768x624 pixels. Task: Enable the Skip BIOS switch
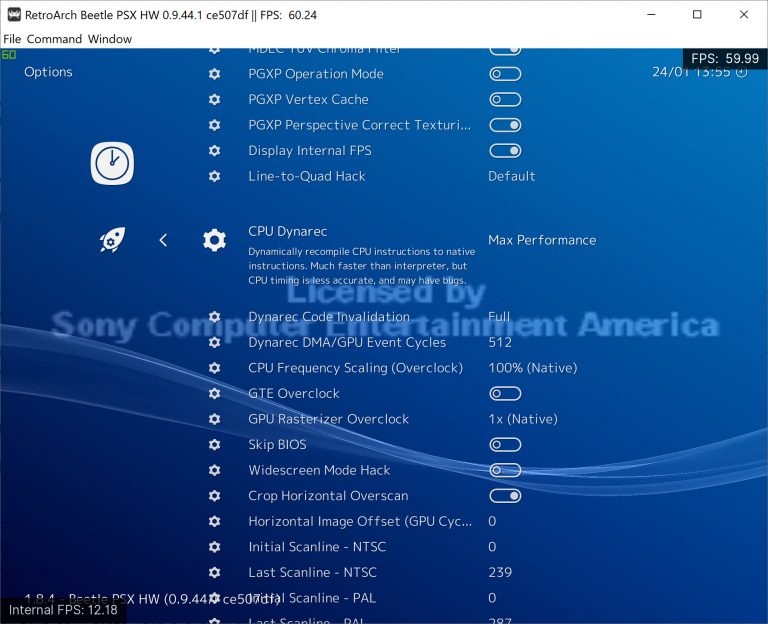[505, 444]
